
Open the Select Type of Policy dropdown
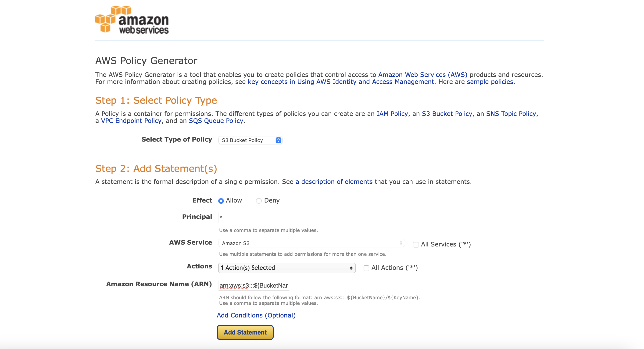250,140
